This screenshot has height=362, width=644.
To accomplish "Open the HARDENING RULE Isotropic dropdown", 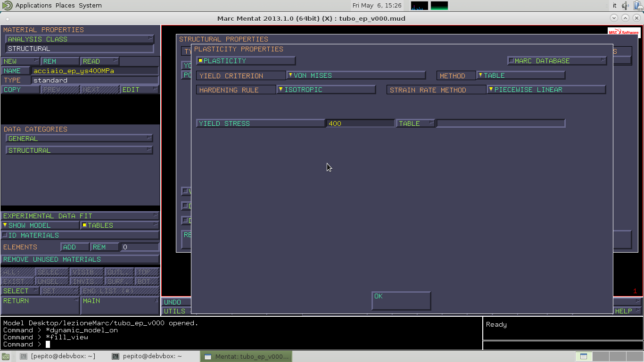I will [326, 90].
